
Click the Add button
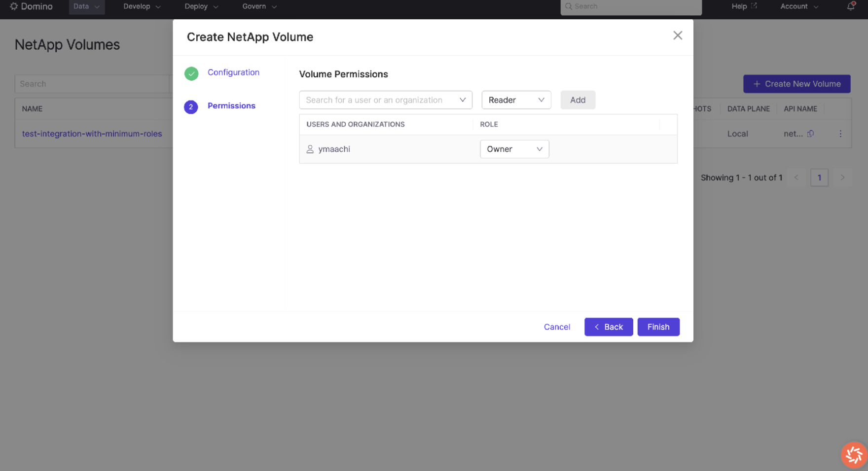(x=578, y=100)
